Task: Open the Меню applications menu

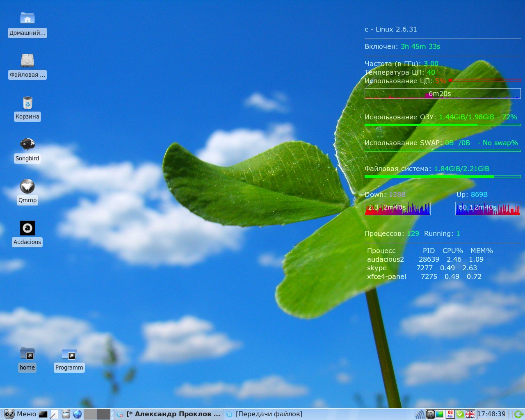Action: (21, 414)
